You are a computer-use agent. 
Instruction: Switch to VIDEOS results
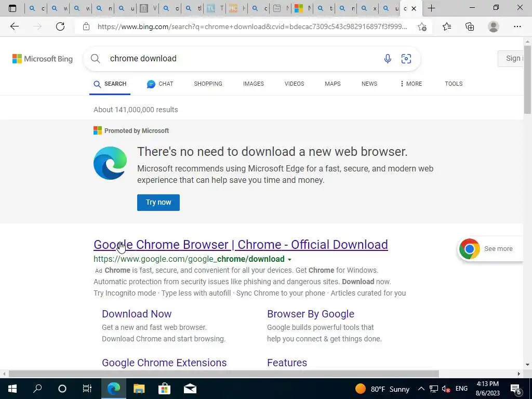[x=294, y=84]
